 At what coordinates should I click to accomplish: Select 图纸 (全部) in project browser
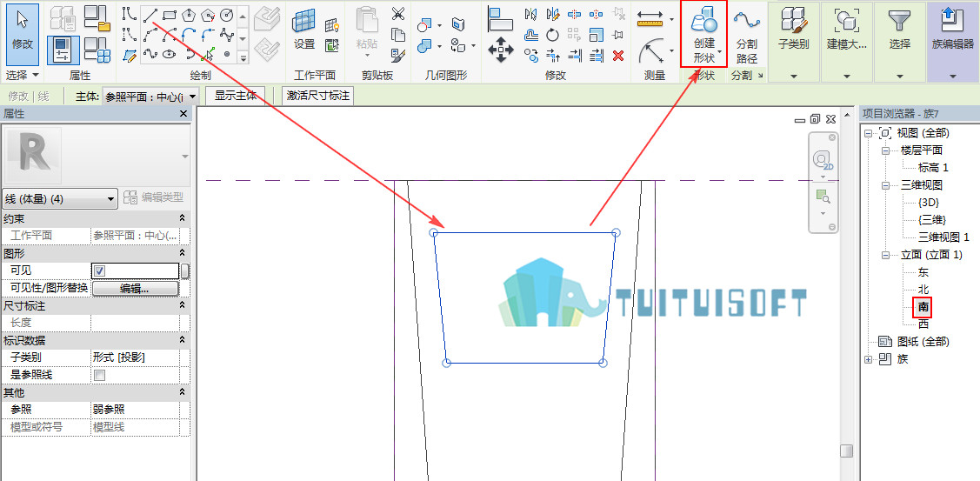923,342
